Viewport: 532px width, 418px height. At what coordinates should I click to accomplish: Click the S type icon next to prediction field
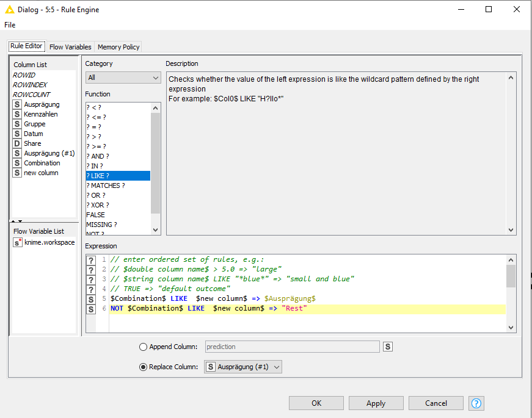coord(388,347)
